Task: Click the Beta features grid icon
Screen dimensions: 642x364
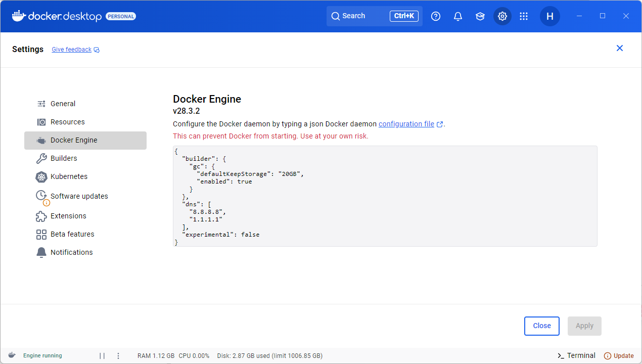Action: (x=41, y=235)
